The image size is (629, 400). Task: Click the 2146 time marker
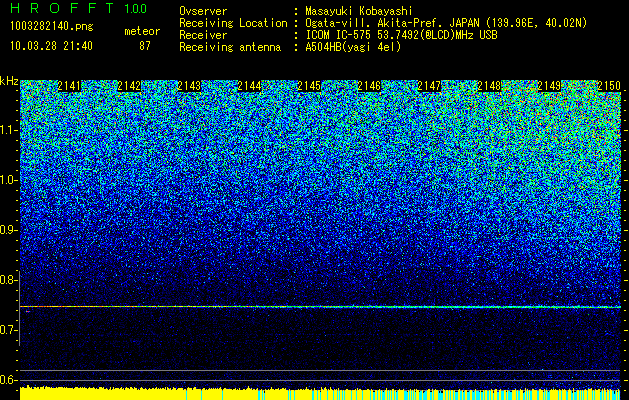point(369,86)
